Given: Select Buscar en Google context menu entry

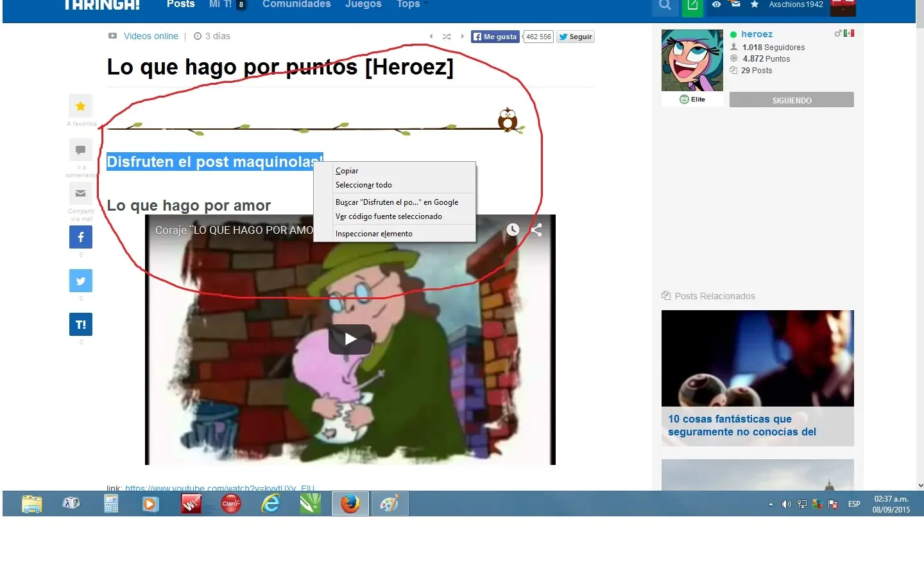Looking at the screenshot, I should point(395,202).
